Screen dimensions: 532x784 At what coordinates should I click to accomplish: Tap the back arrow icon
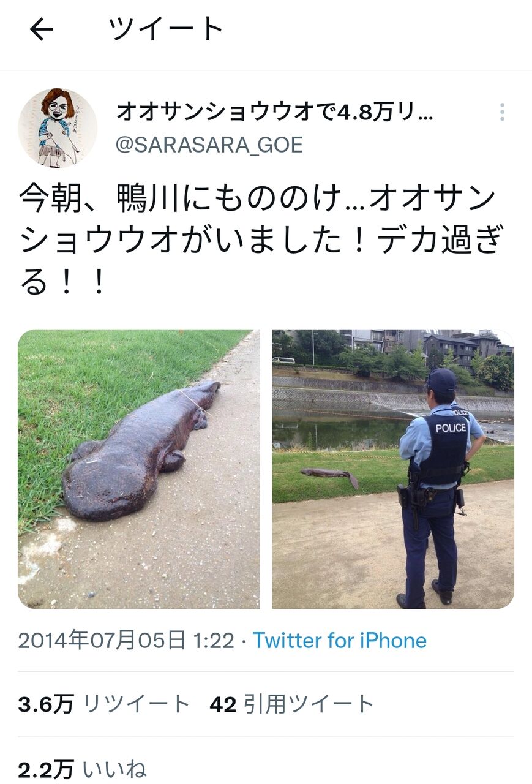point(42,29)
